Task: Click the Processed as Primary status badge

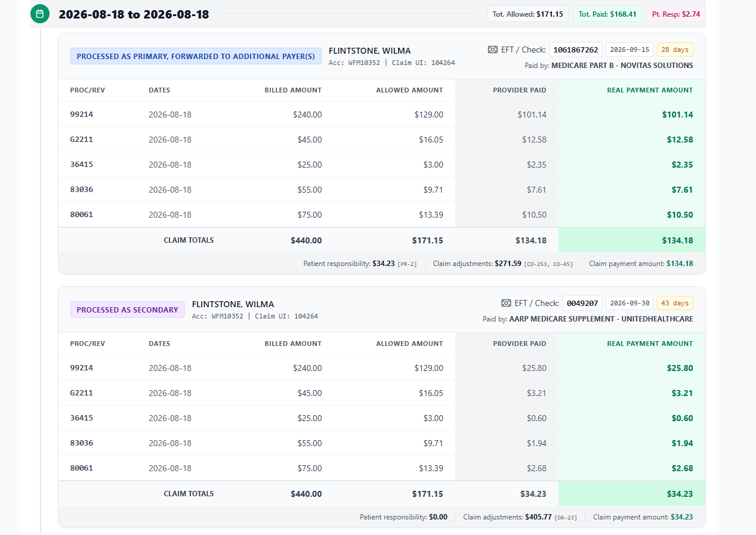Action: tap(196, 56)
